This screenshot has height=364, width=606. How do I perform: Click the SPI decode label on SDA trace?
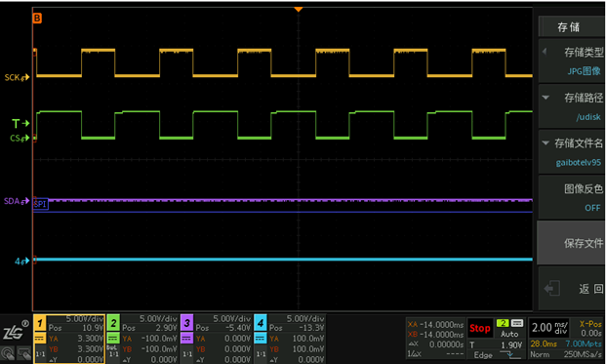click(40, 204)
